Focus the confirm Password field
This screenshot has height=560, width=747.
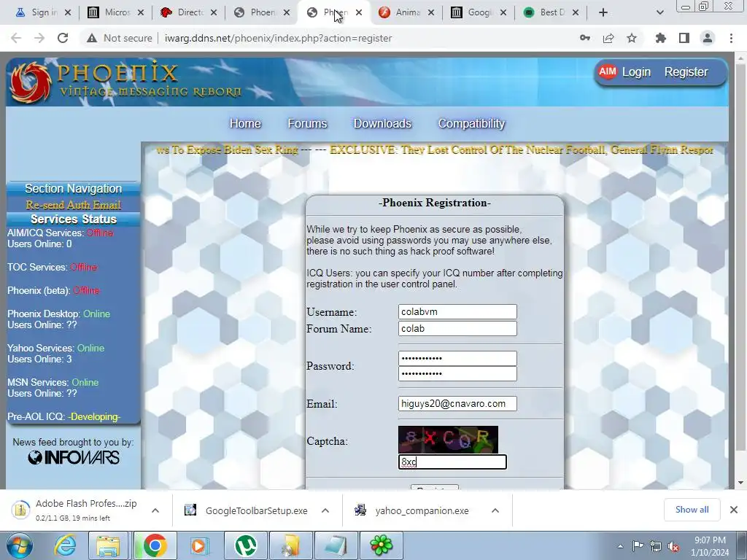457,373
